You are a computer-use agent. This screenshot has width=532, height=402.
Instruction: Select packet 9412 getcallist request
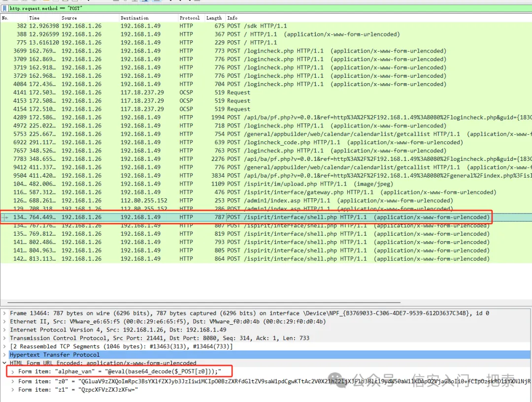tap(266, 167)
